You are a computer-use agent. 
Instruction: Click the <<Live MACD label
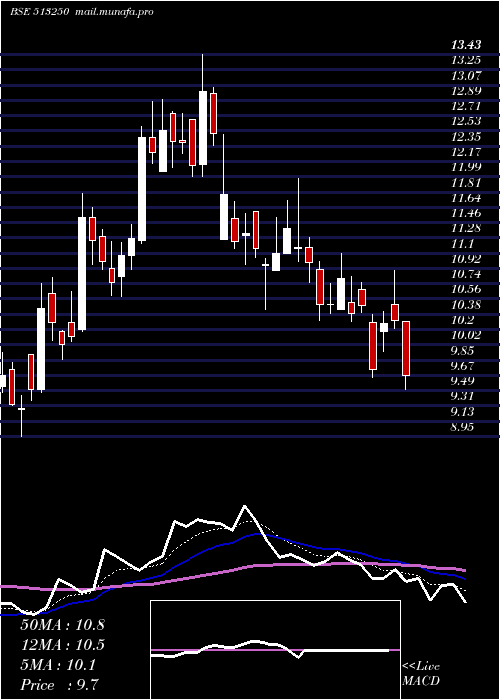coord(421,673)
